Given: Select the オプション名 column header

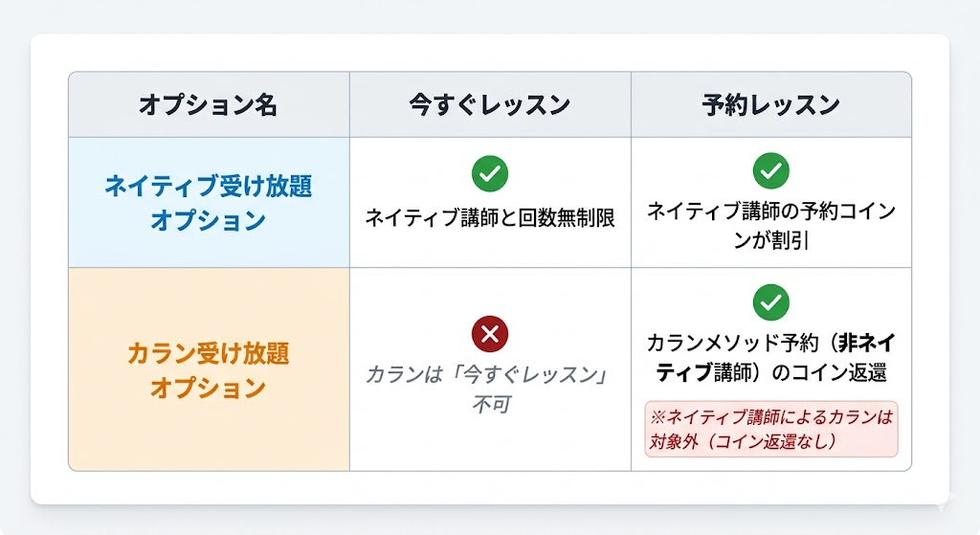Looking at the screenshot, I should [208, 105].
